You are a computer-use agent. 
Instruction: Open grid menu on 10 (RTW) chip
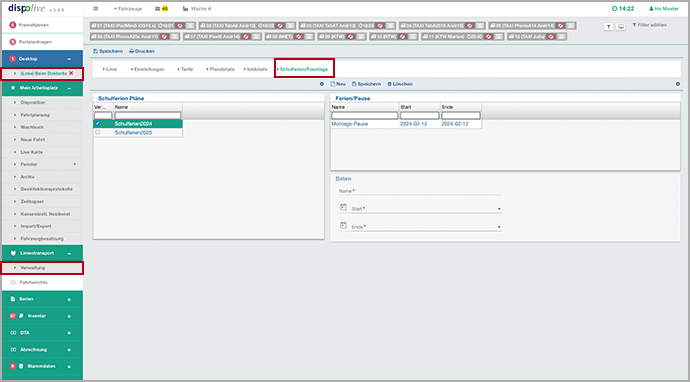(x=412, y=37)
